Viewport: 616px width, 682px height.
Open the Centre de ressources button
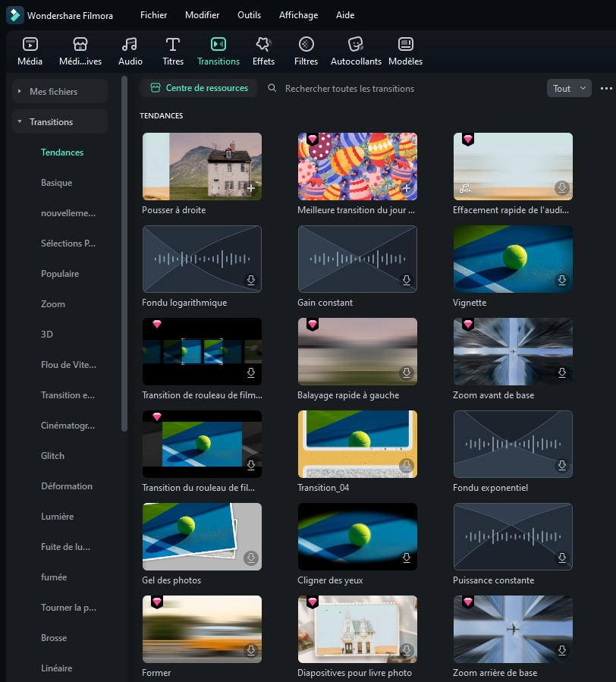pyautogui.click(x=198, y=88)
